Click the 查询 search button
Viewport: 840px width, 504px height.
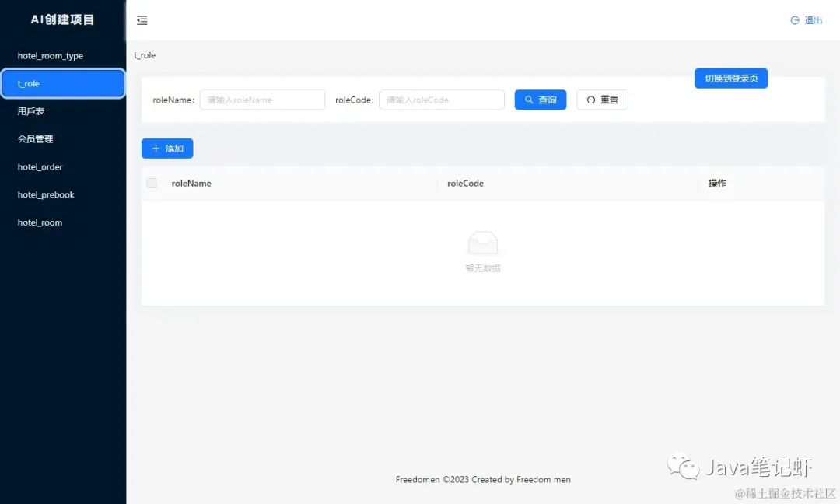(541, 100)
